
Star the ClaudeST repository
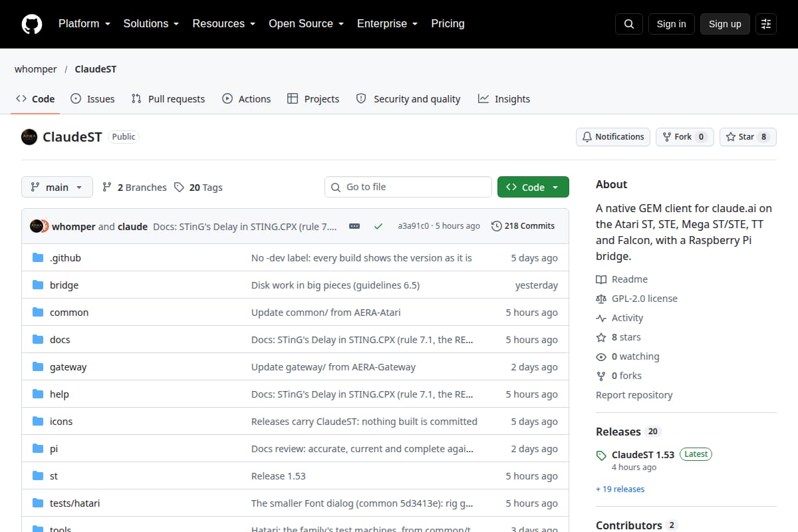coord(748,137)
